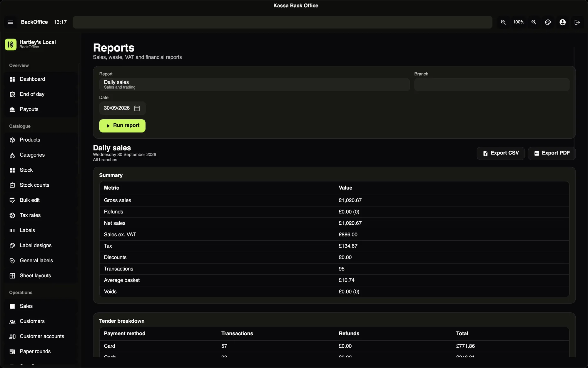Click the Products box icon
The width and height of the screenshot is (588, 368).
12,140
